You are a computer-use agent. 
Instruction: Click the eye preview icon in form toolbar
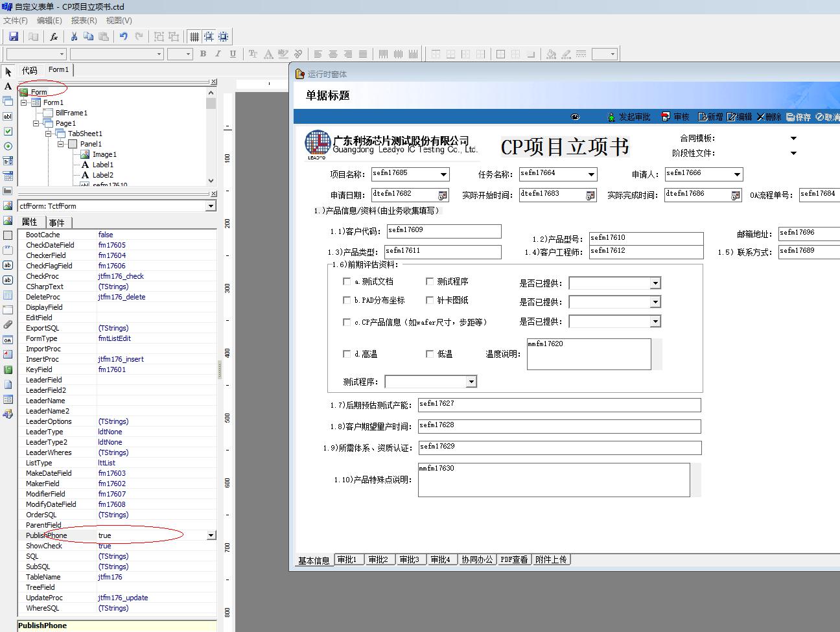point(575,117)
